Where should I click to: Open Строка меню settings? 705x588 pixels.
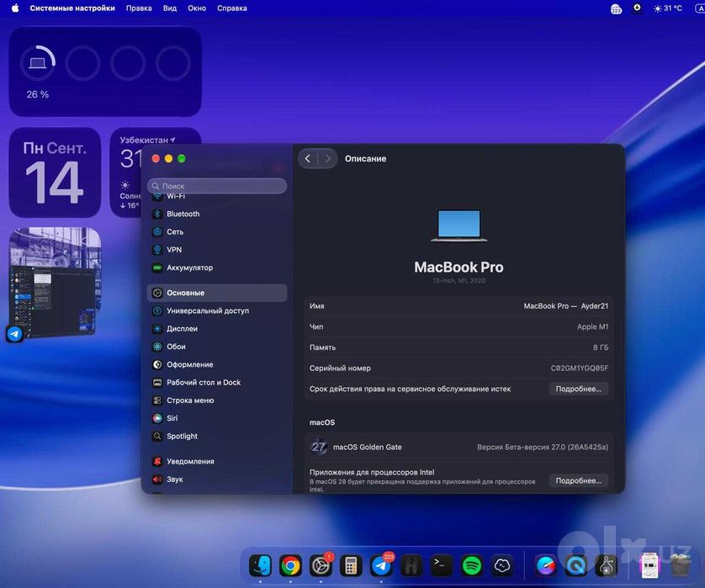tap(217, 400)
